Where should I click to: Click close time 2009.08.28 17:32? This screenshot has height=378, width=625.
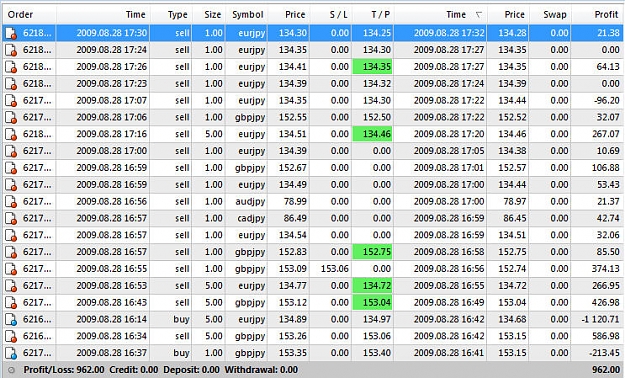tap(449, 33)
